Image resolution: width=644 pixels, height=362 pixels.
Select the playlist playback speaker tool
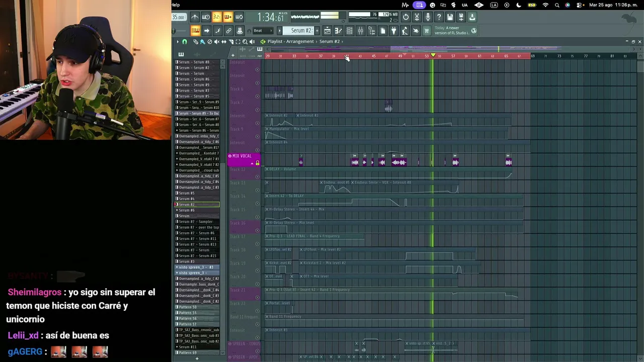[252, 42]
